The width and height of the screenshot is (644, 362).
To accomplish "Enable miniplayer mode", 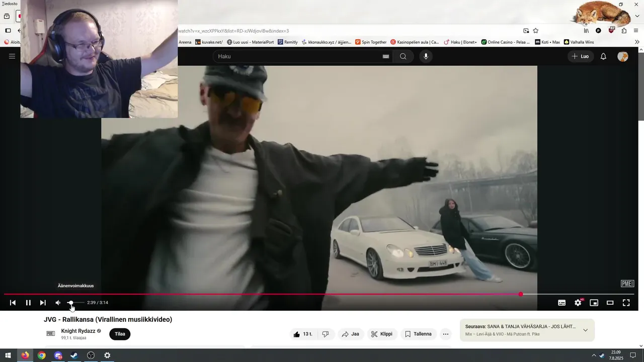I will coord(594,303).
